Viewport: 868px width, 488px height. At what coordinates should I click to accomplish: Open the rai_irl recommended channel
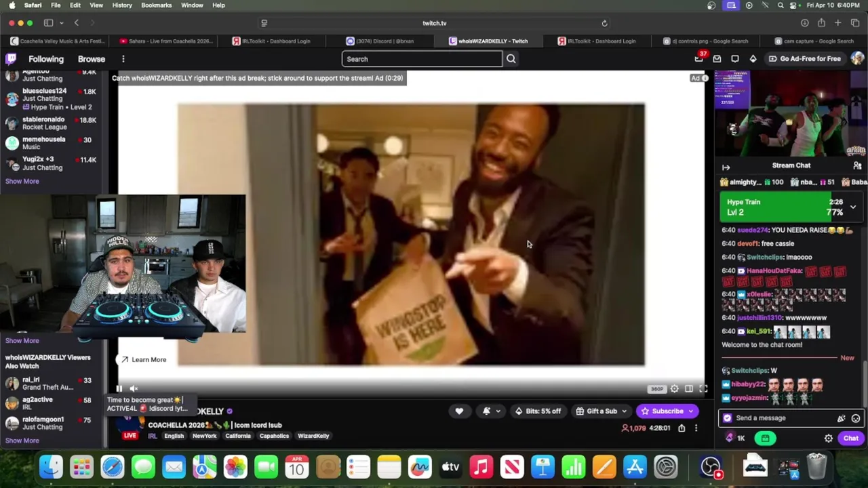coord(52,384)
